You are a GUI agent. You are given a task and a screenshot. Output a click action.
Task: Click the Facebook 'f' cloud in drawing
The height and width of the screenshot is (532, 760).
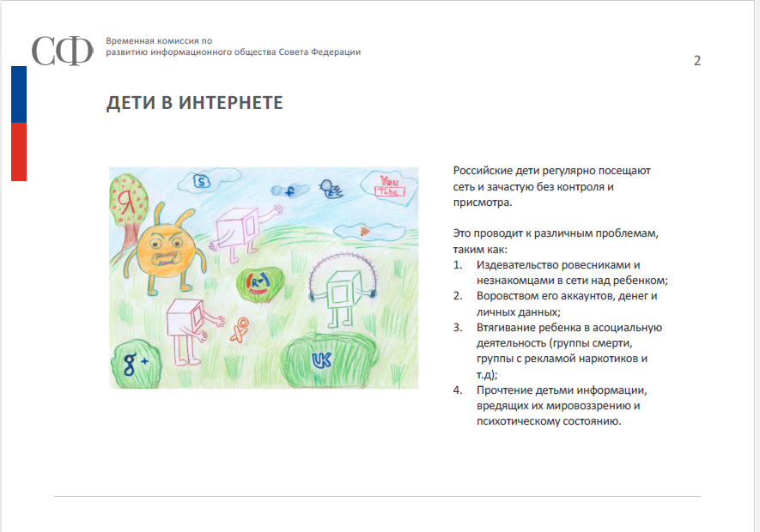[x=290, y=190]
